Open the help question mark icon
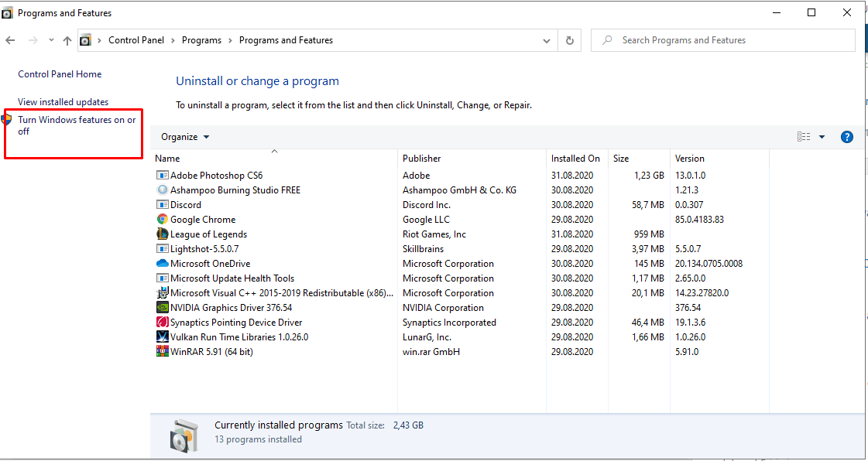This screenshot has height=461, width=868. coord(846,137)
